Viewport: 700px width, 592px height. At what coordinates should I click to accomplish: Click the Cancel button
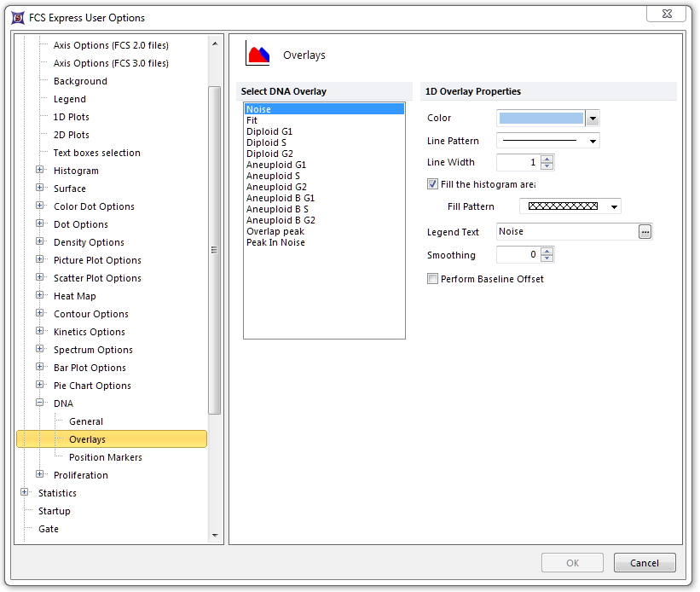coord(645,563)
